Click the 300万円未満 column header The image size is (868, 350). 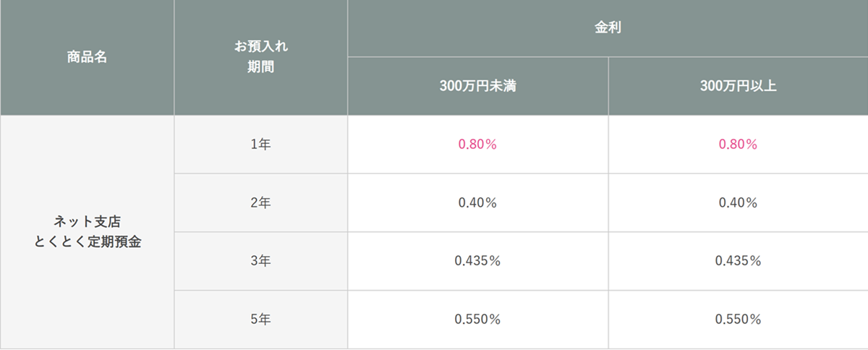point(477,86)
